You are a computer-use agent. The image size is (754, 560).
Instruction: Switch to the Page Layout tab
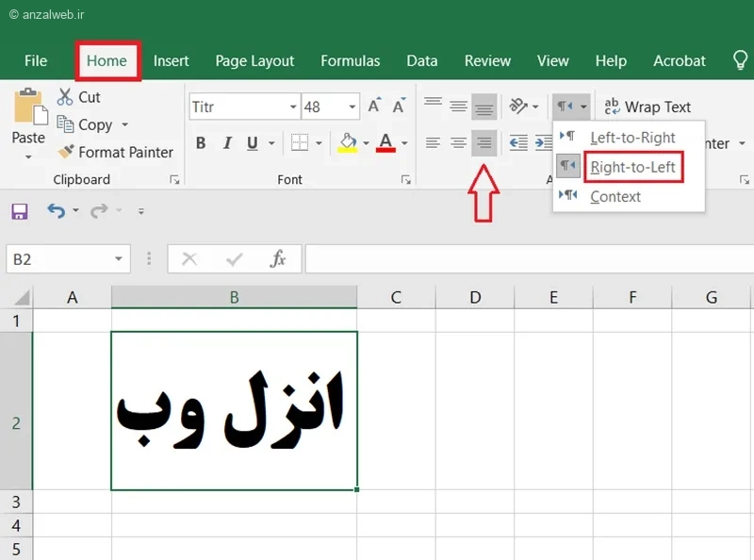254,60
